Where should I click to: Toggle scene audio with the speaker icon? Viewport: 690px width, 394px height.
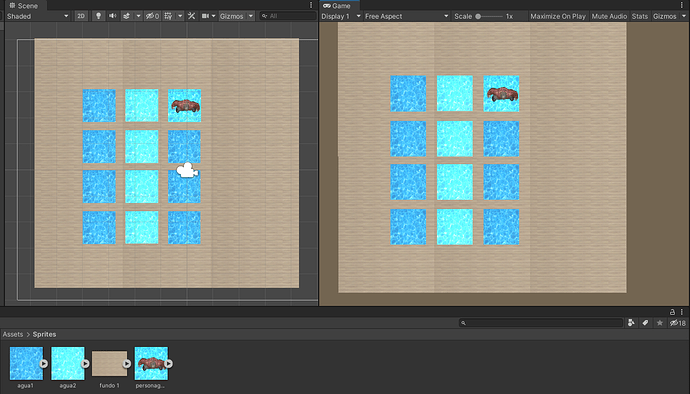tap(113, 16)
